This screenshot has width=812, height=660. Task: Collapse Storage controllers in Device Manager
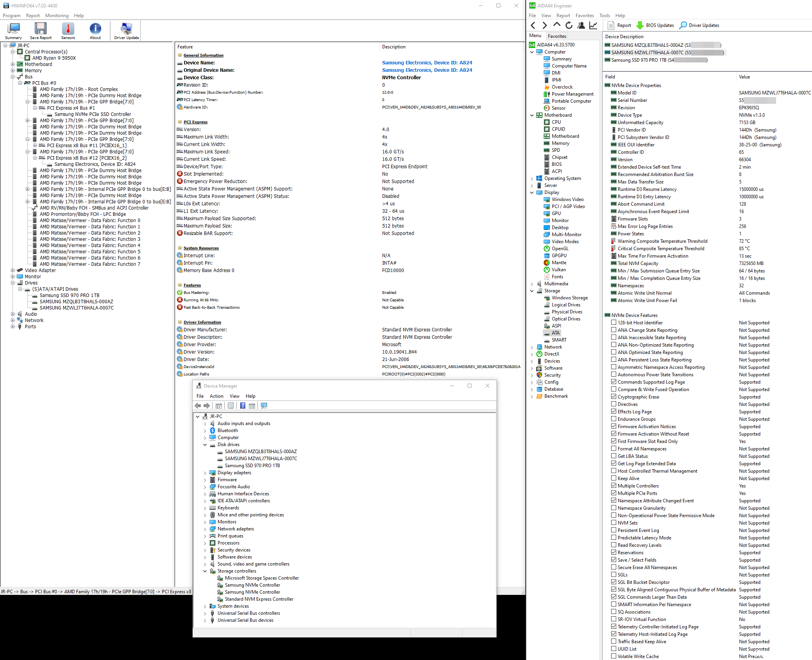[205, 571]
